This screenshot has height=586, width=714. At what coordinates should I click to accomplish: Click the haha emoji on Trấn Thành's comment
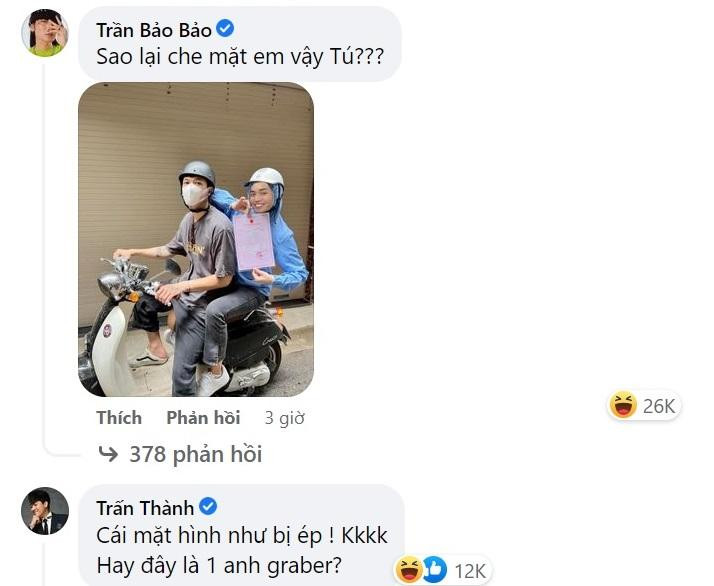point(408,570)
